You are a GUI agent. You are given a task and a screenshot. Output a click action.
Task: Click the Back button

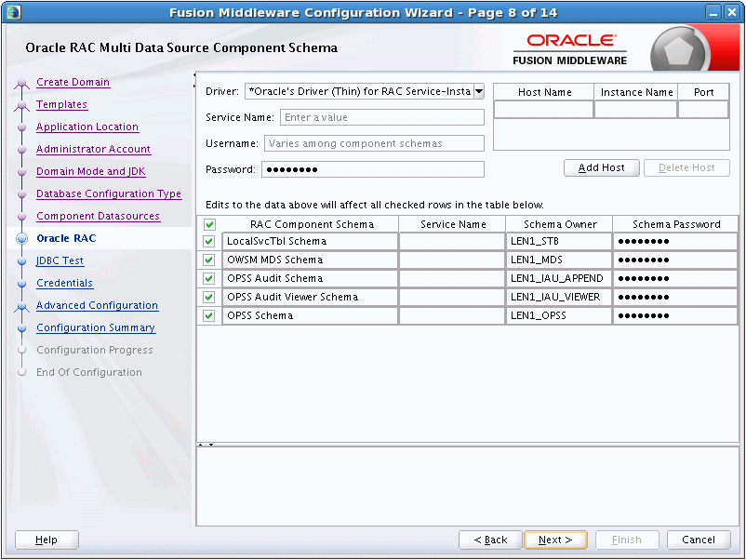[490, 540]
